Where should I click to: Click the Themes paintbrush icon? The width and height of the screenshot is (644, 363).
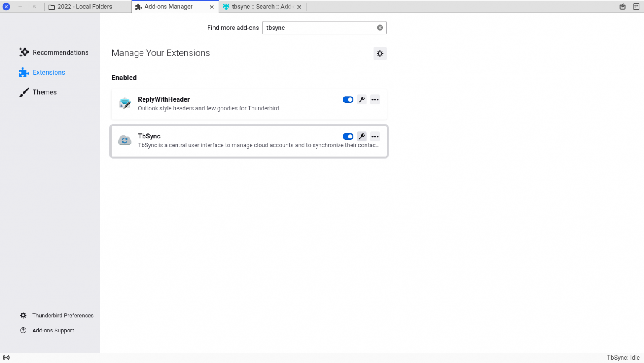[x=24, y=92]
